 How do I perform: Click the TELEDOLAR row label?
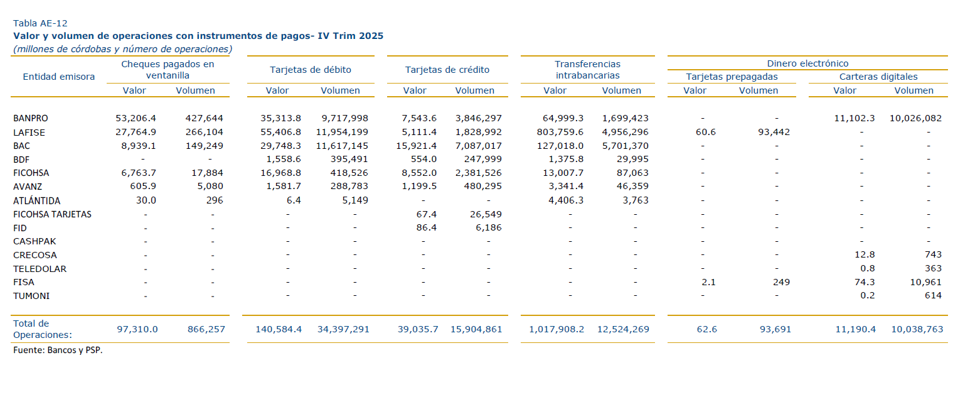(x=40, y=269)
